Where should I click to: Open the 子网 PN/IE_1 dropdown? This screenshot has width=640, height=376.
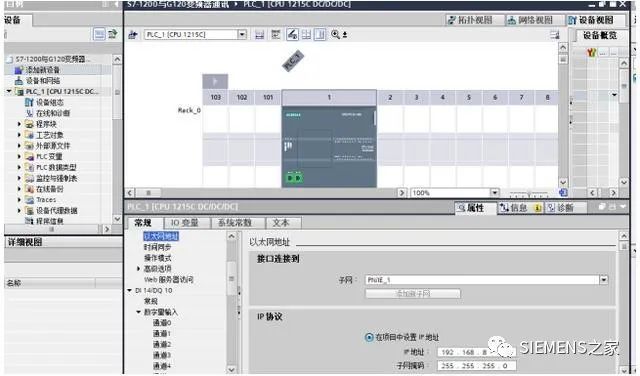pos(604,280)
